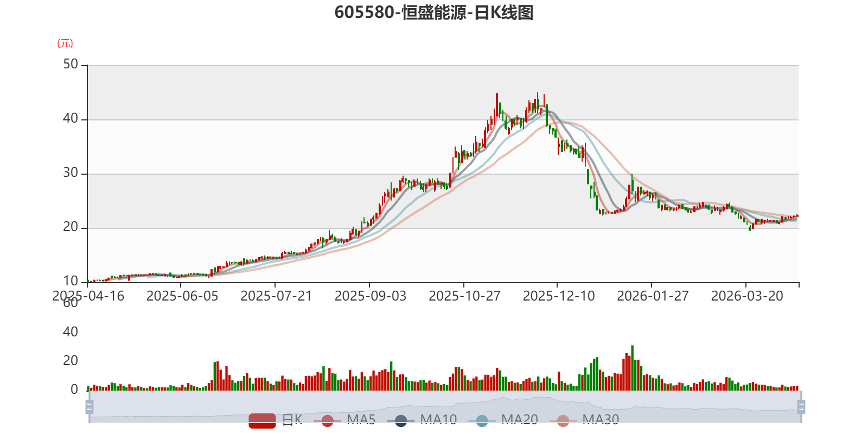Toggle the MA20 line in legend
This screenshot has height=434, width=868.
tap(503, 420)
